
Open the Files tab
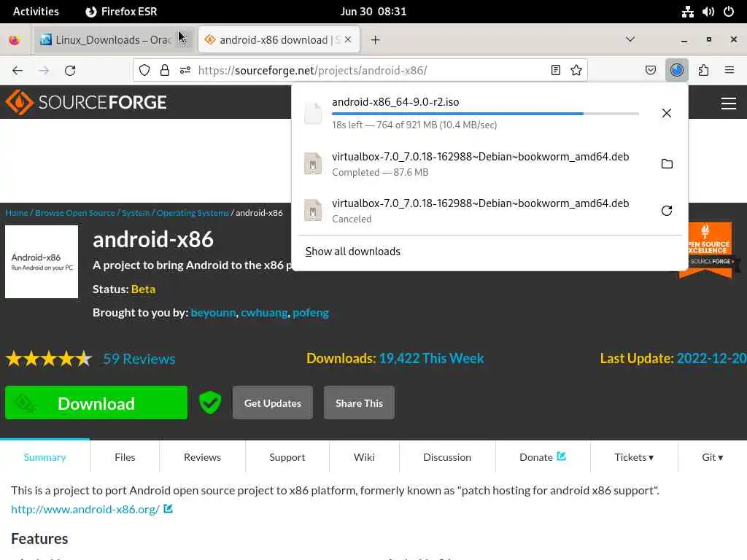coord(125,457)
